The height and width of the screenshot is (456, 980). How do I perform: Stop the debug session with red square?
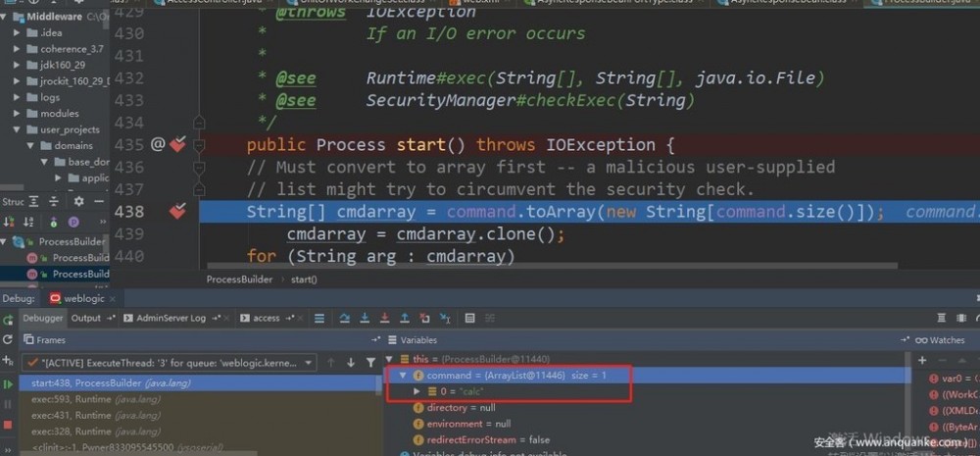(x=8, y=425)
